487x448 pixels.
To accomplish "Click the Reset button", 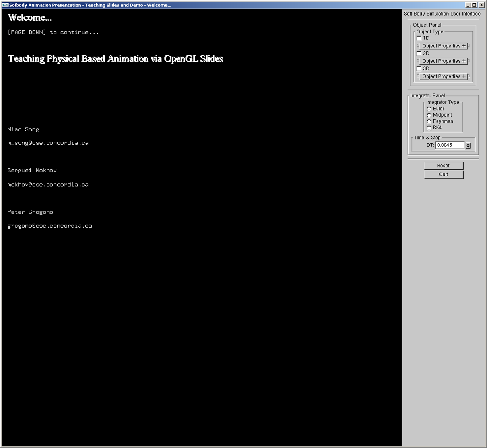I will 444,166.
